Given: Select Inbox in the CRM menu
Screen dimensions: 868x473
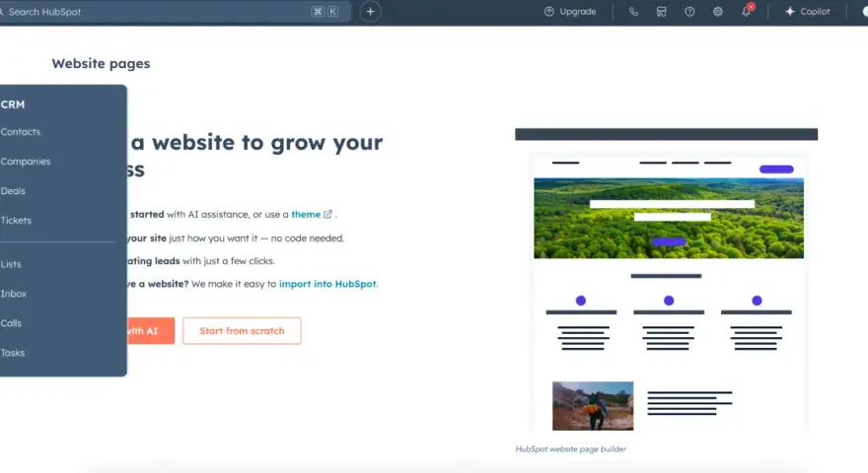Looking at the screenshot, I should tap(13, 294).
